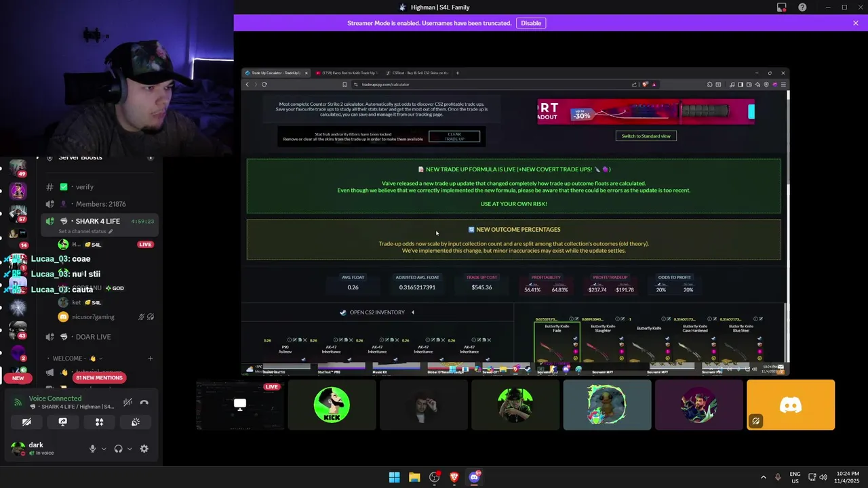
Task: Open the verify text channel
Action: click(x=99, y=187)
